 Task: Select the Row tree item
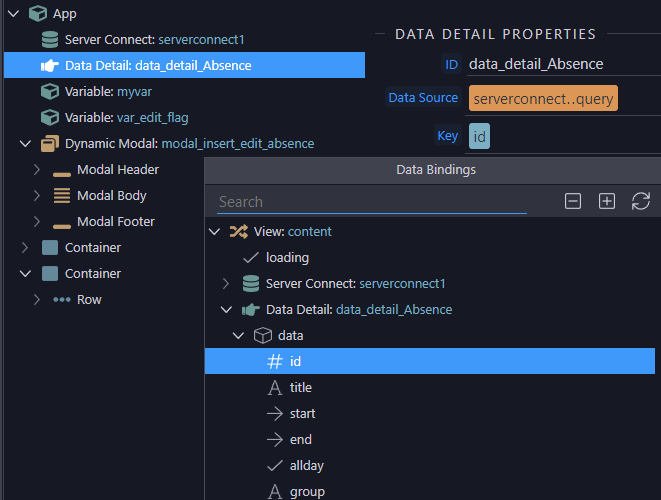click(x=89, y=300)
